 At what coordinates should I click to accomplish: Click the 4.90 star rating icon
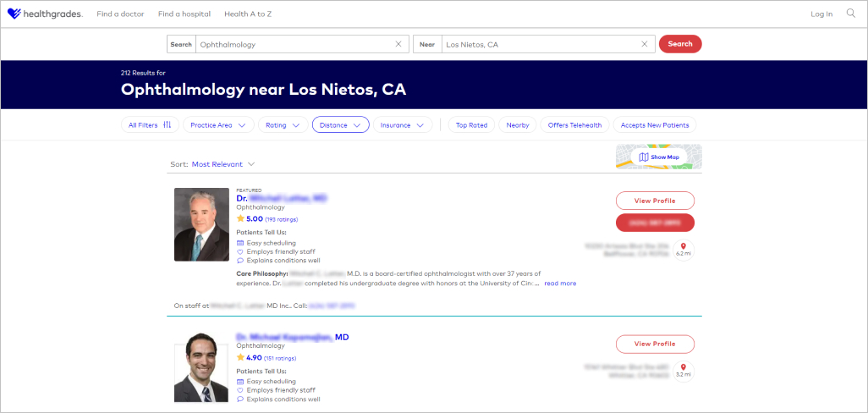tap(240, 358)
